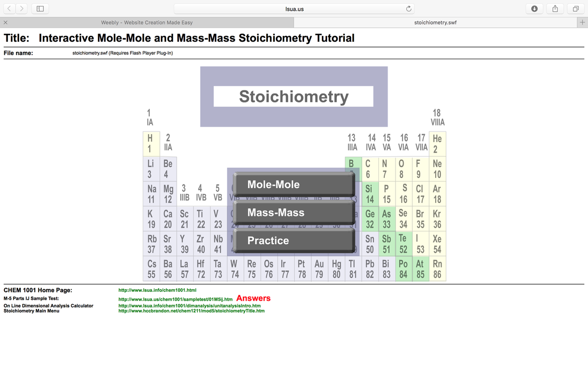Select bromine Br 35 cell
Viewport: 588px width, 367px height.
point(420,218)
